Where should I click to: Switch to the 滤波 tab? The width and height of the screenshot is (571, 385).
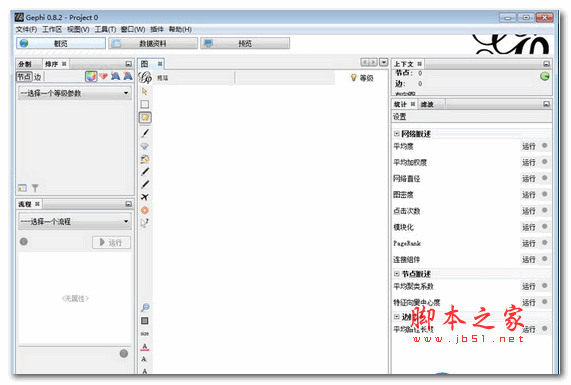pyautogui.click(x=427, y=105)
